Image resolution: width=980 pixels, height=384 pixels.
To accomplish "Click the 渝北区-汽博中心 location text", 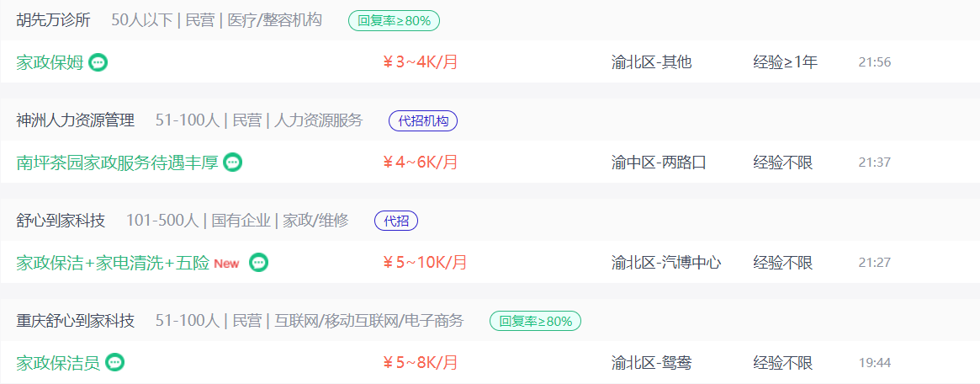I will 666,263.
